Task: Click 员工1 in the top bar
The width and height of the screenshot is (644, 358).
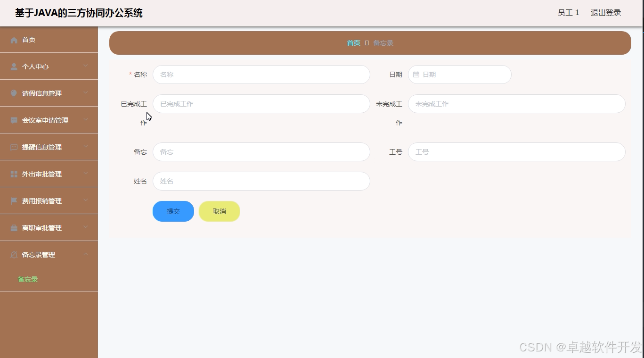Action: point(568,13)
